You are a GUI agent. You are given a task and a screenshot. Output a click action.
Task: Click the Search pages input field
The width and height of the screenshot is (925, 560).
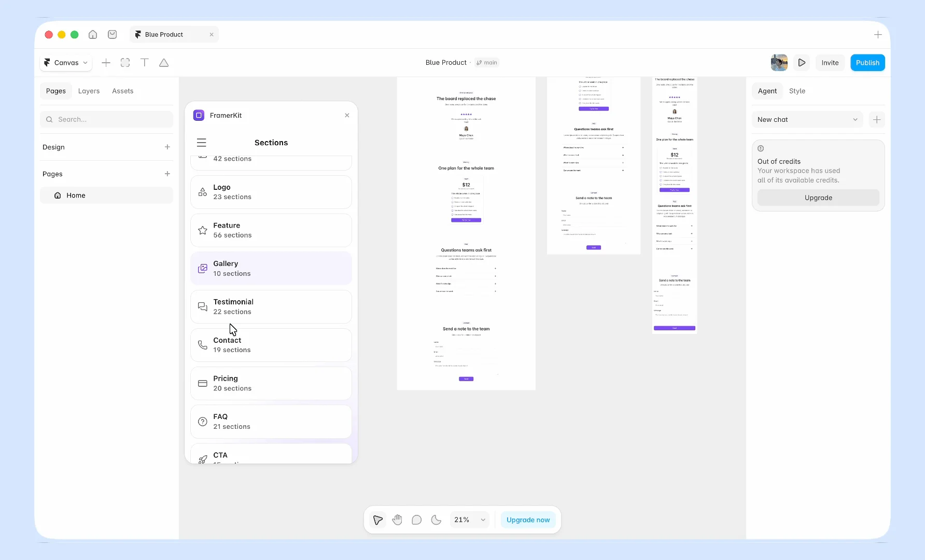click(x=107, y=119)
